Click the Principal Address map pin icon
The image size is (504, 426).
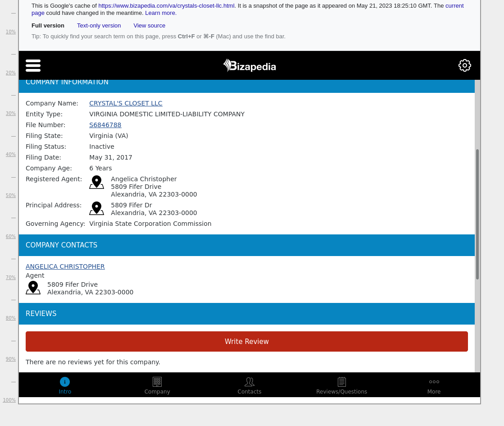[x=96, y=209]
